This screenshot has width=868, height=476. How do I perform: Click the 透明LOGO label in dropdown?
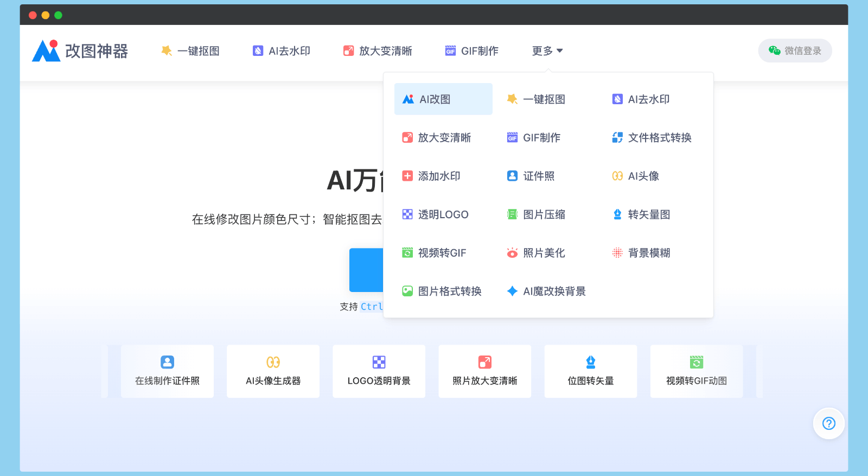pyautogui.click(x=443, y=214)
